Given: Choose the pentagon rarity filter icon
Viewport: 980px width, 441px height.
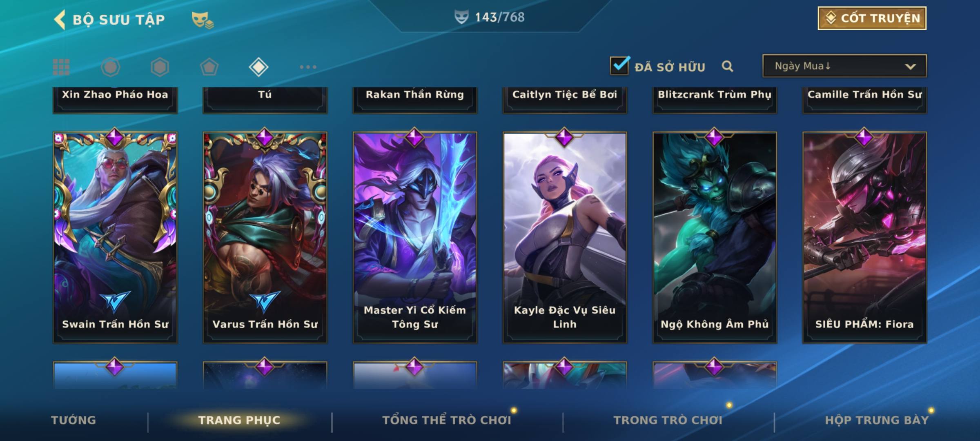Looking at the screenshot, I should [x=209, y=67].
